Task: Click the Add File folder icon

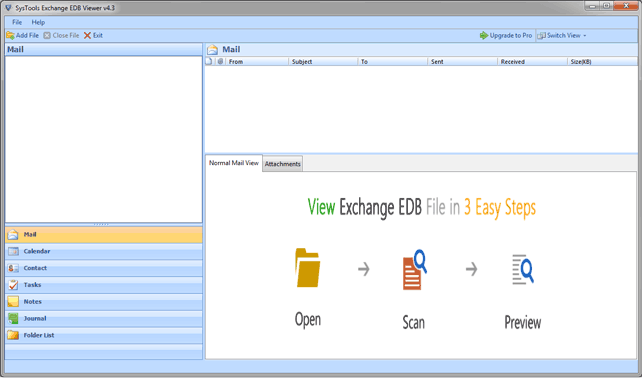Action: (10, 36)
